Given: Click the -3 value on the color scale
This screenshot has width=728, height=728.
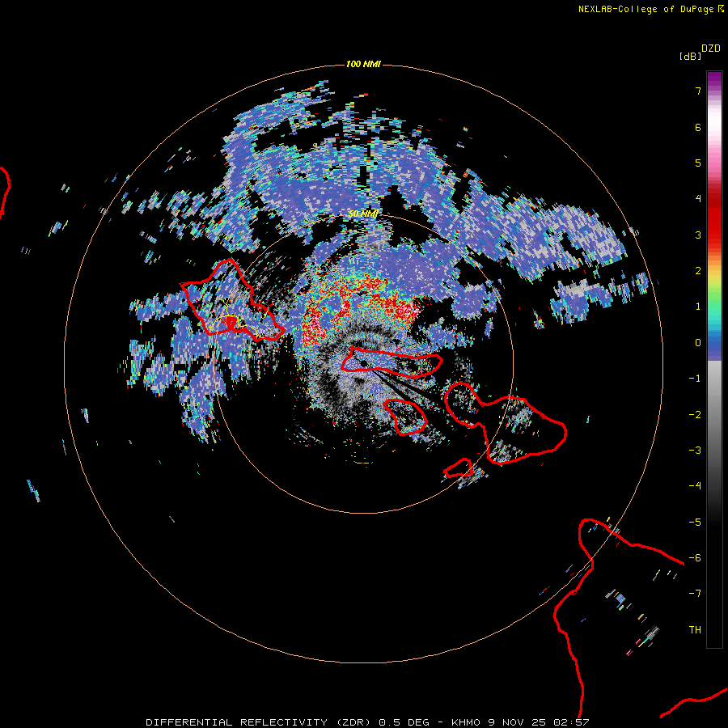Looking at the screenshot, I should point(695,451).
